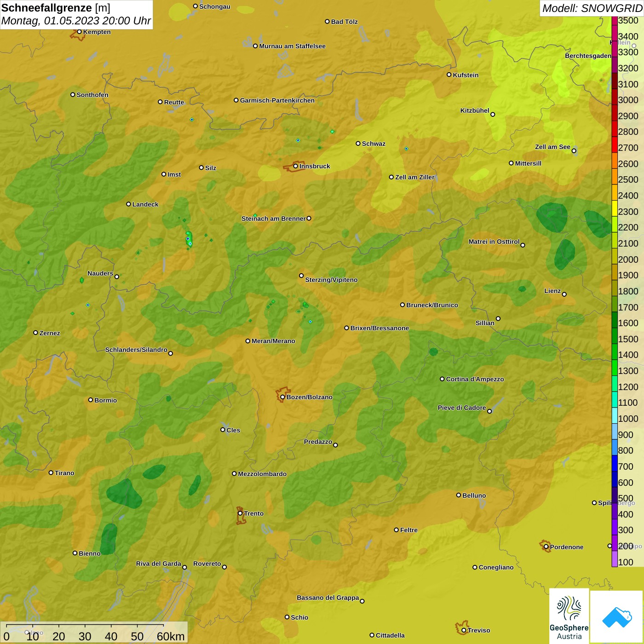The width and height of the screenshot is (644, 644).
Task: Click the Nauders location dot
Action: pos(117,276)
